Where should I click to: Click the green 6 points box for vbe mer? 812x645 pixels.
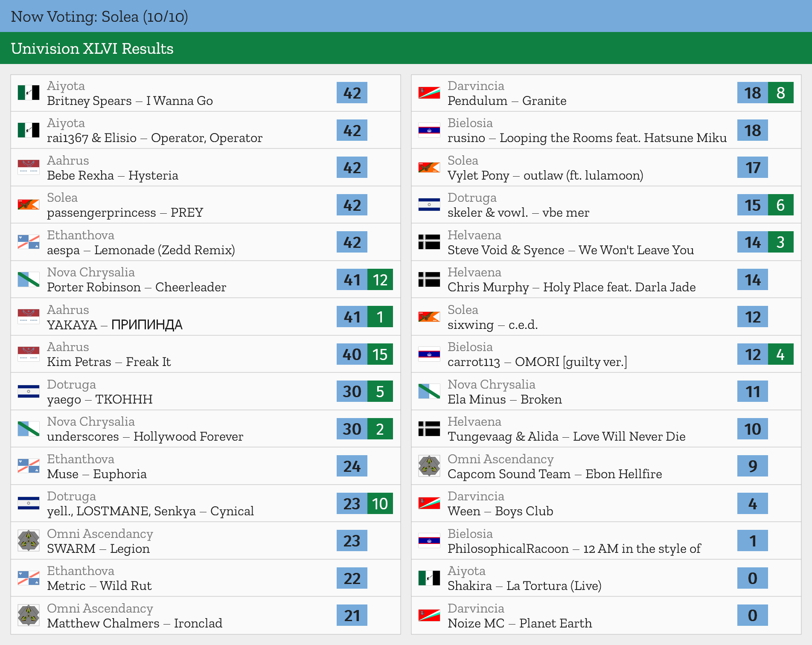tap(781, 205)
